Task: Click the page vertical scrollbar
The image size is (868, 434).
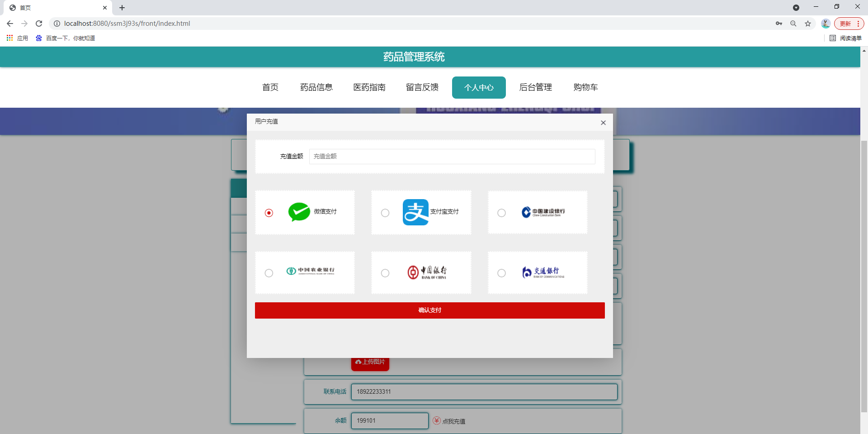Action: (864, 276)
